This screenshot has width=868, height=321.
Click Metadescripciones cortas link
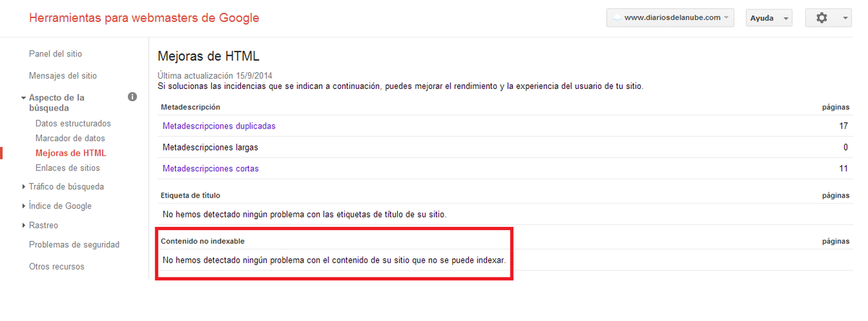pos(210,169)
